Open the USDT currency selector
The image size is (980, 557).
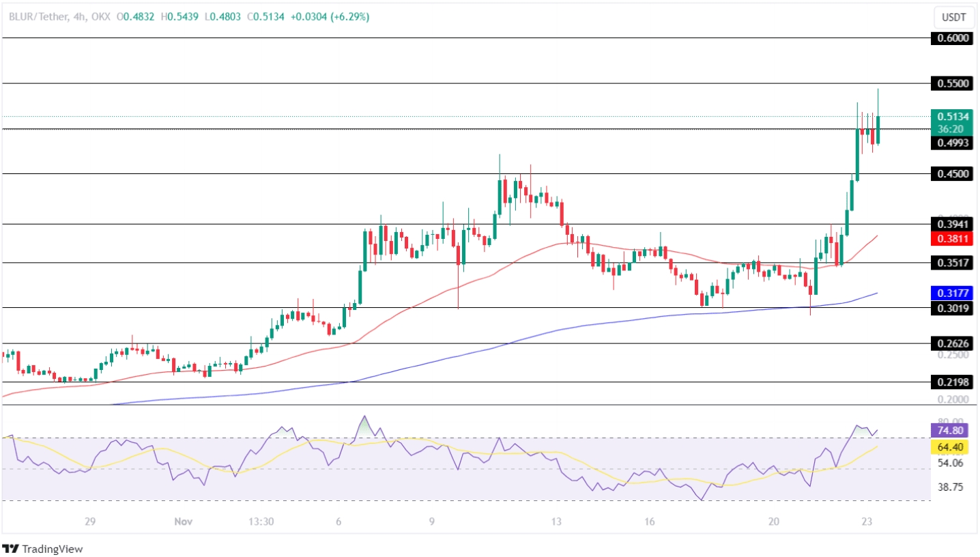952,16
